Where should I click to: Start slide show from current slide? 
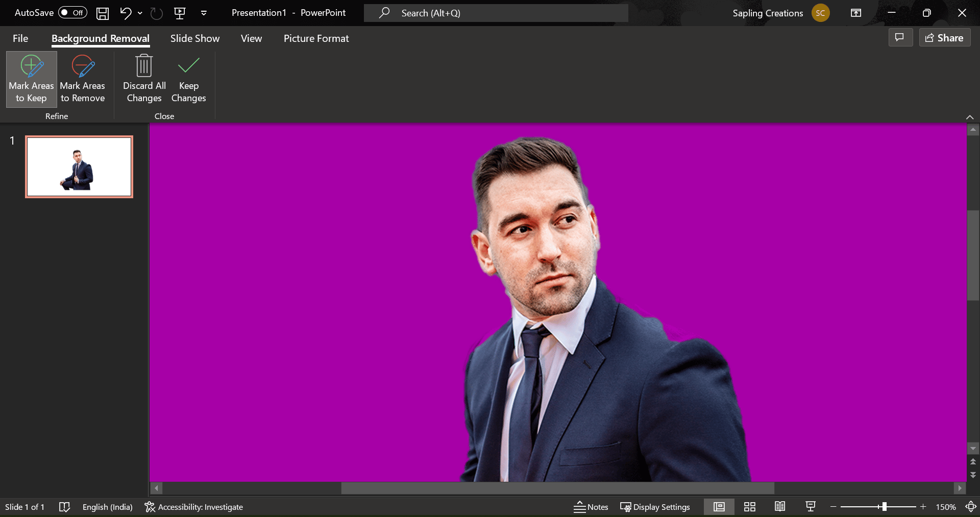[x=810, y=506]
